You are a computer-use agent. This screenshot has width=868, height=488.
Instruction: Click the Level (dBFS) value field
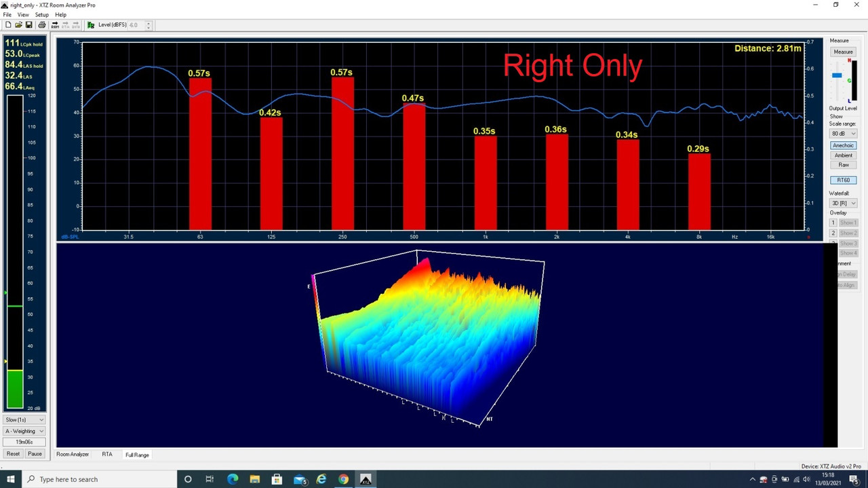coord(136,25)
